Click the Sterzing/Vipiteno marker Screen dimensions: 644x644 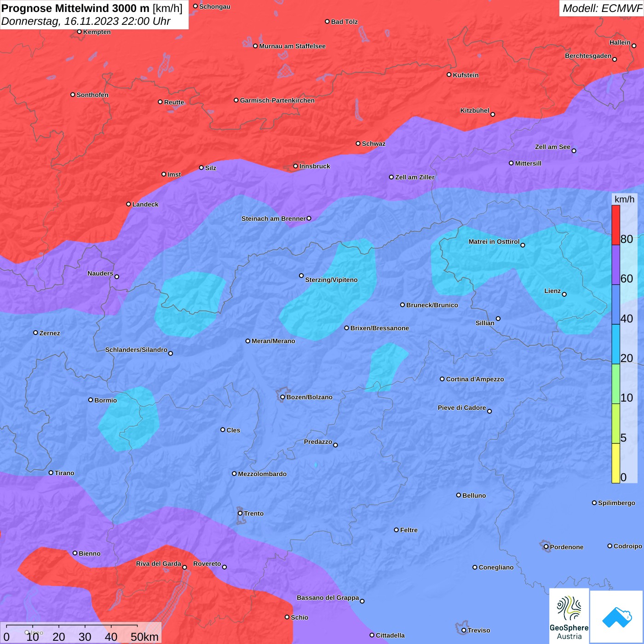pos(301,276)
